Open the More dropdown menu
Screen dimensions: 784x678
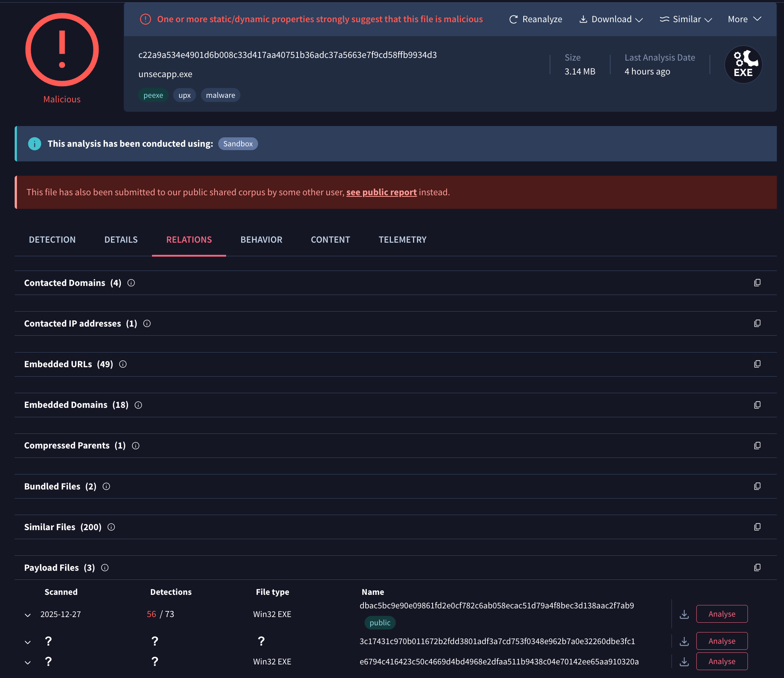pyautogui.click(x=744, y=19)
